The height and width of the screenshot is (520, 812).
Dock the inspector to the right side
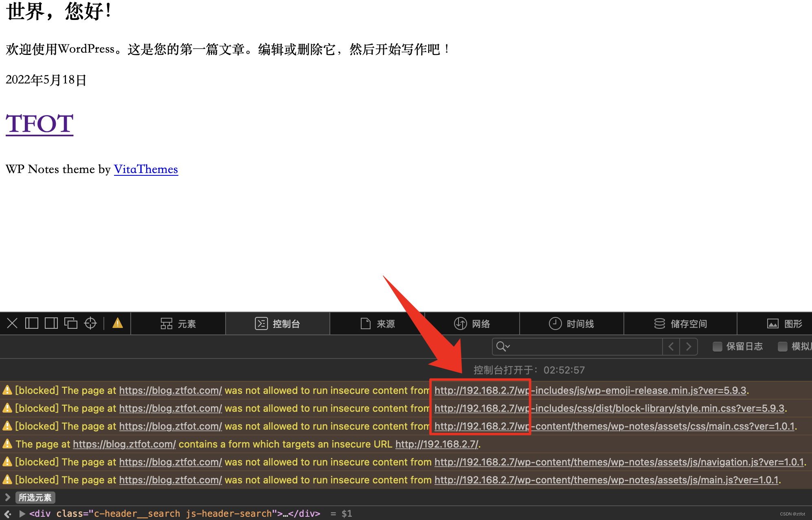[51, 323]
